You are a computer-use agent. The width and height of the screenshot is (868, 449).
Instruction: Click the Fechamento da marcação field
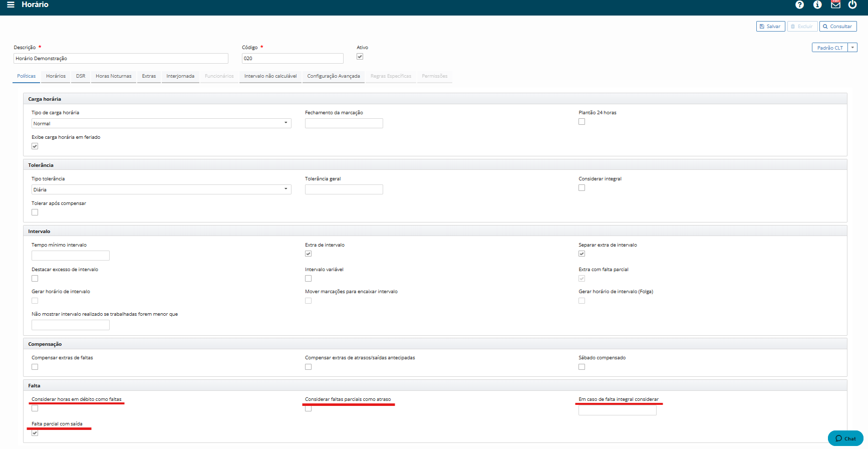coord(344,123)
